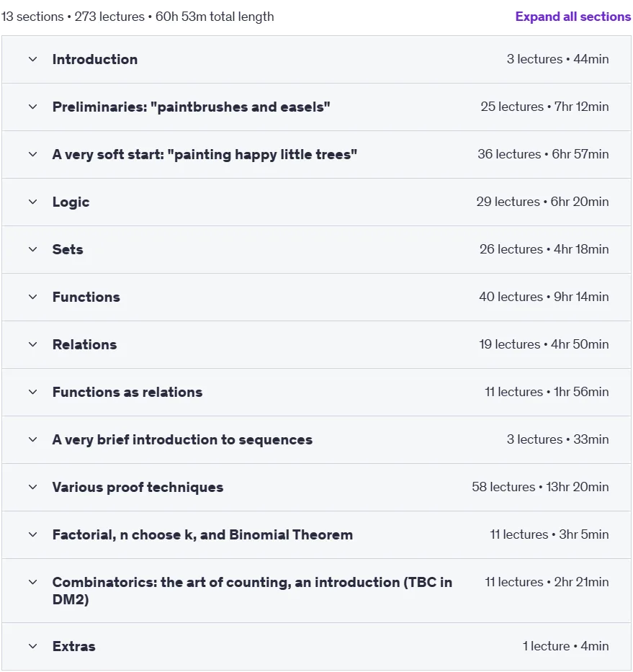Expand Functions as relations via its chevron
Screen dimensions: 633x672
[33, 392]
